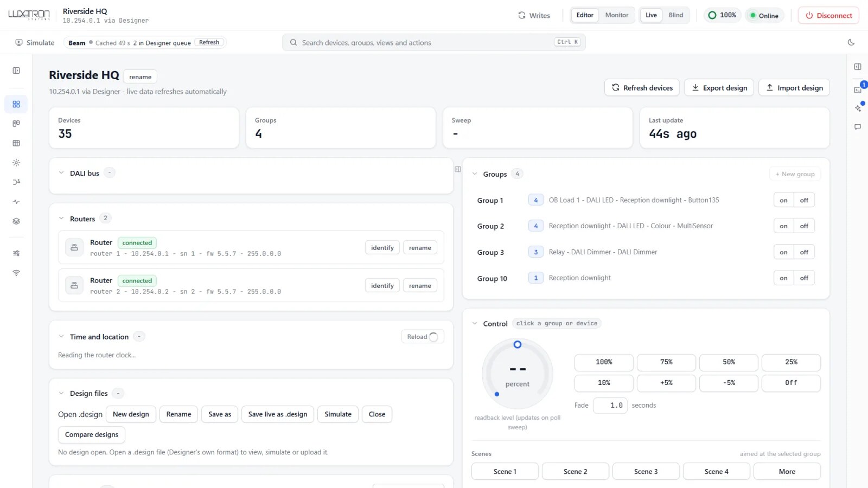Open the Wi-Fi network icon in sidebar
This screenshot has height=488, width=868.
(16, 273)
